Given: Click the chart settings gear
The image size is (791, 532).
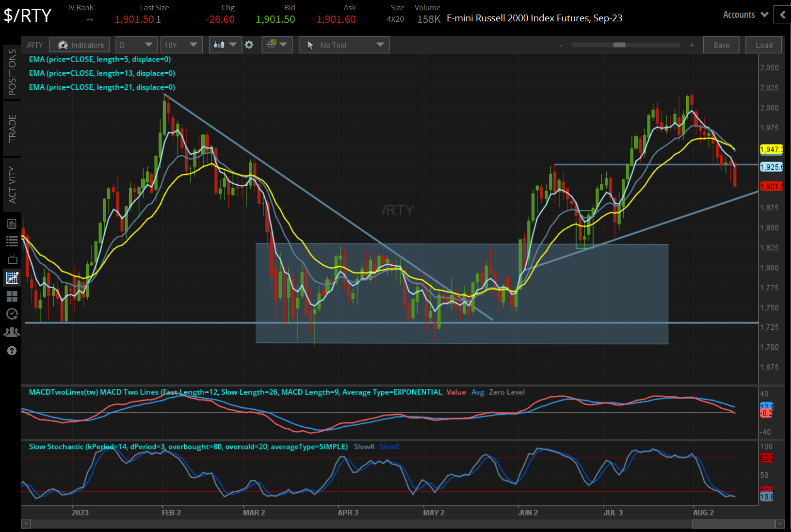Looking at the screenshot, I should click(249, 45).
